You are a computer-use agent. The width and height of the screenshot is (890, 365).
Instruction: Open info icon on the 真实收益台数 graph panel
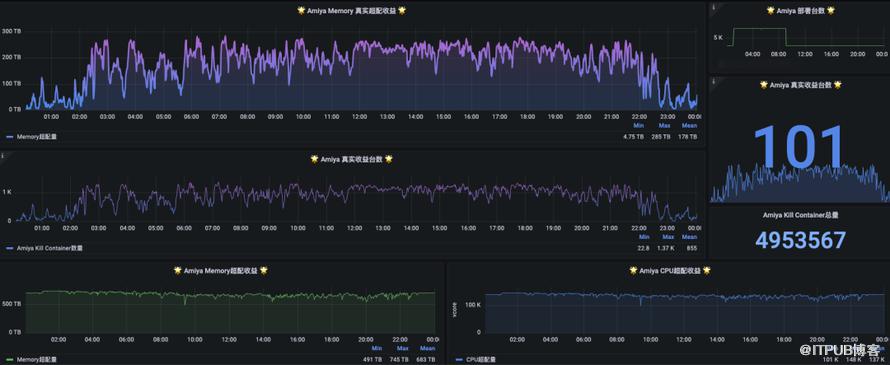click(x=3, y=156)
